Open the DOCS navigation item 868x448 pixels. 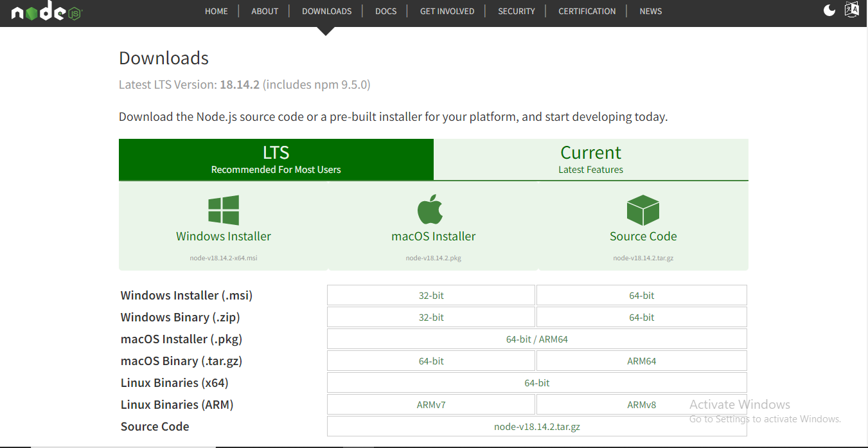(x=385, y=11)
